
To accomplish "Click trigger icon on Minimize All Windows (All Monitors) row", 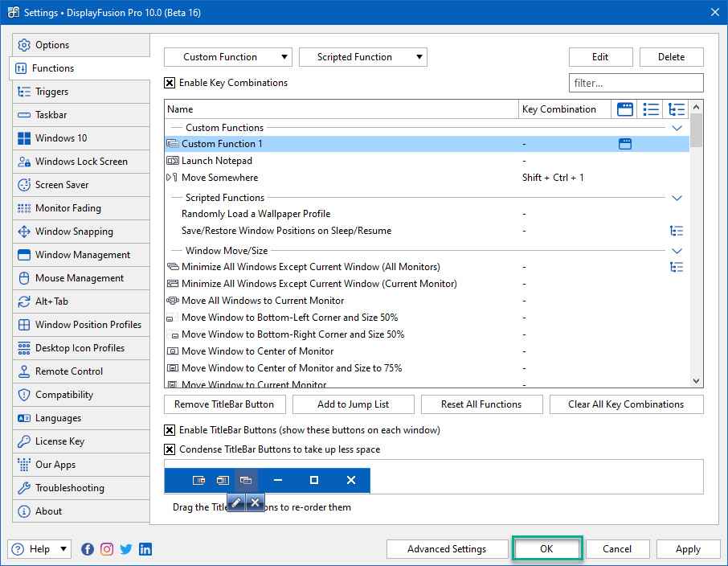I will (x=677, y=267).
